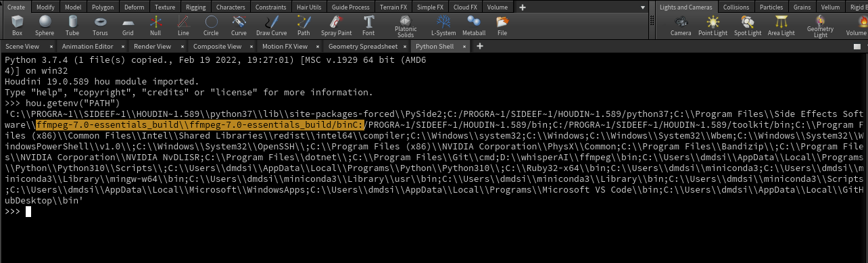Add a Metaball from the shelf
Viewport: 868px width, 263px height.
(474, 26)
